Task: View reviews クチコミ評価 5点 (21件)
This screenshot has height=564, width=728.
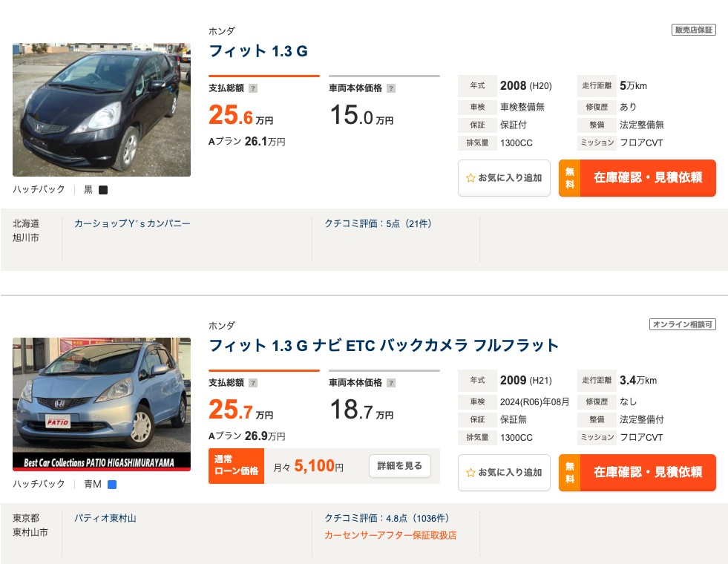Action: 378,223
